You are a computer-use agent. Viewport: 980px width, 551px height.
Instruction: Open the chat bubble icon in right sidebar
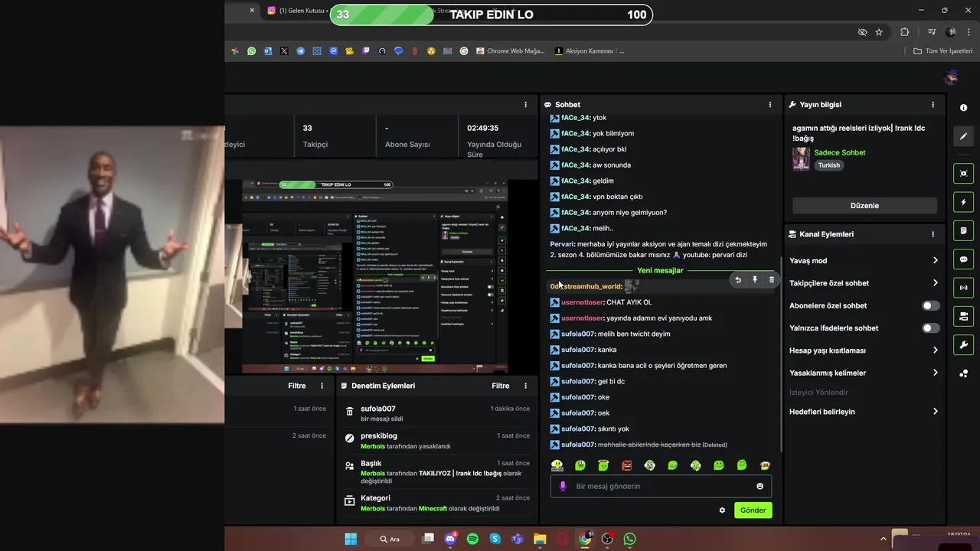point(963,259)
